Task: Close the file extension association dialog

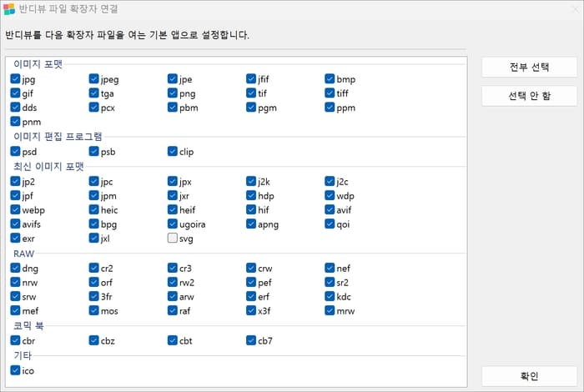Action: (576, 9)
